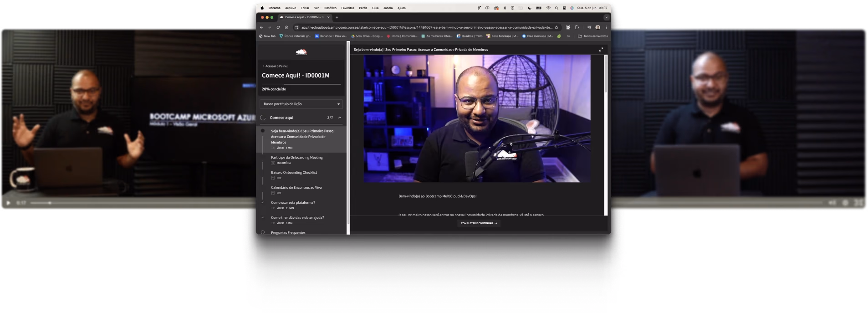Open the Chrome tab search dropdown arrow
The image size is (868, 324).
[606, 17]
